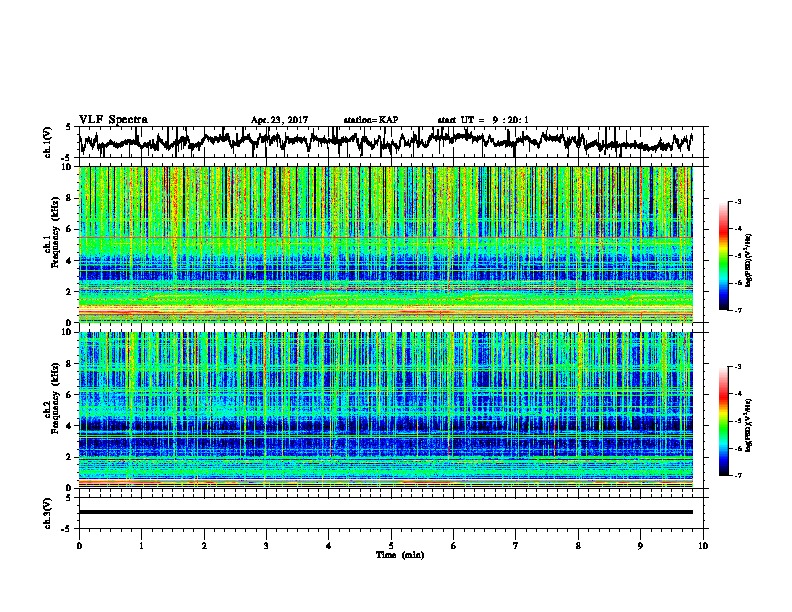Viewport: 792px width, 612px height.
Task: Click the ch.2 spectrogram panel
Action: click(386, 410)
